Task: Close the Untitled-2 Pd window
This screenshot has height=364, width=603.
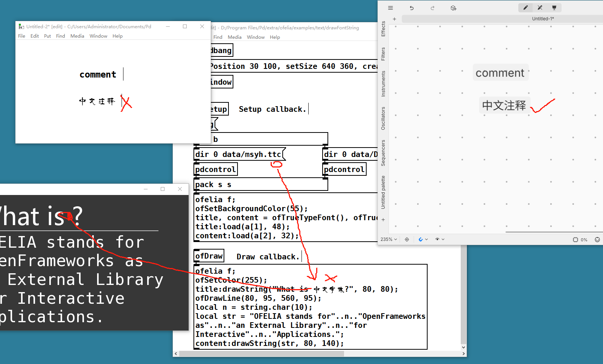Action: 202,26
